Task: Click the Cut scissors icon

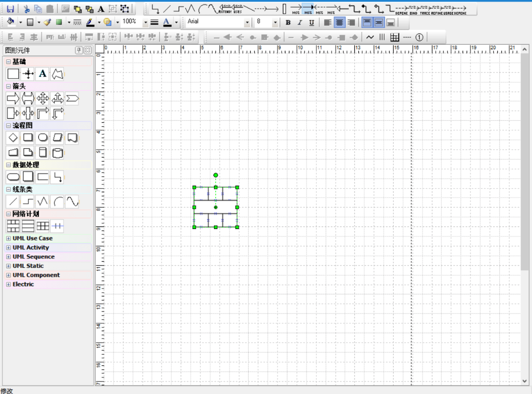Action: point(26,9)
